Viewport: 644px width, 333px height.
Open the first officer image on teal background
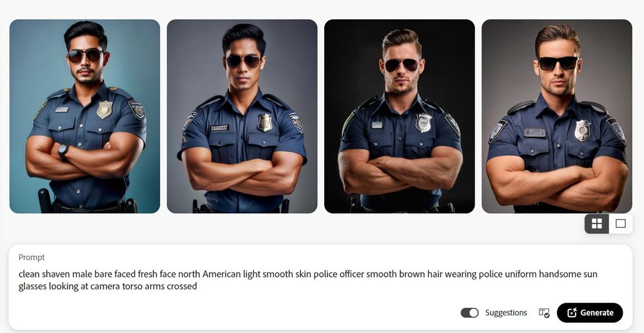84,116
